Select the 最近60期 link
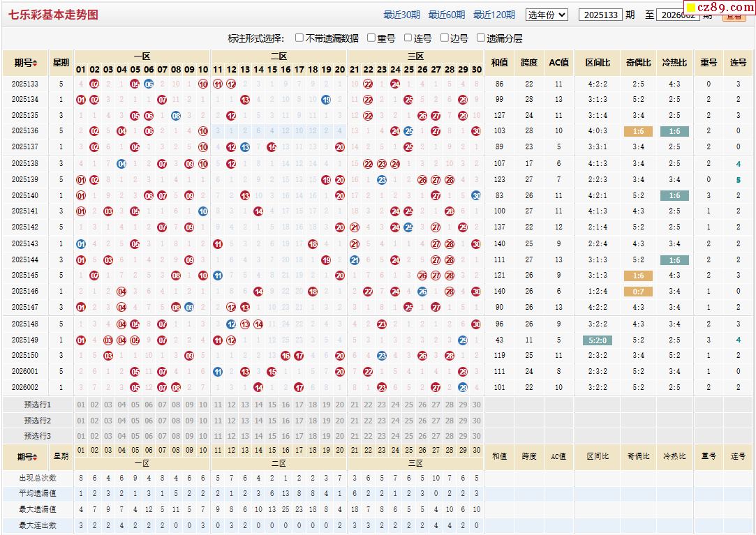 click(446, 15)
